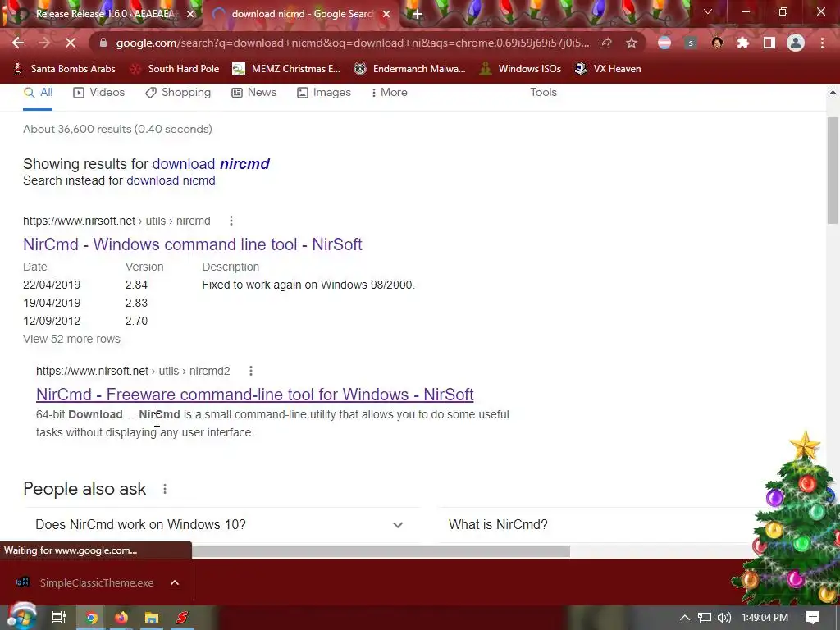The height and width of the screenshot is (630, 840).
Task: Search instead for download nicmd
Action: click(171, 180)
